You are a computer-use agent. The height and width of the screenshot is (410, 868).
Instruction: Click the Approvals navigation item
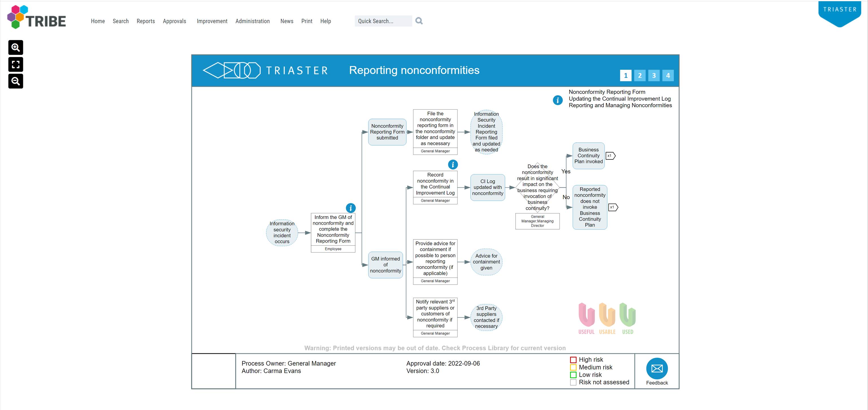pos(175,21)
